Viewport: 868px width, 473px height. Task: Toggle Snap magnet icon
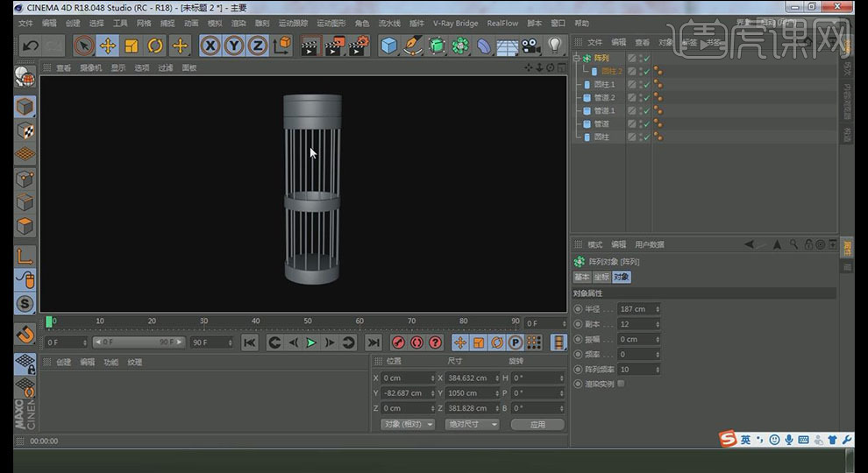25,334
